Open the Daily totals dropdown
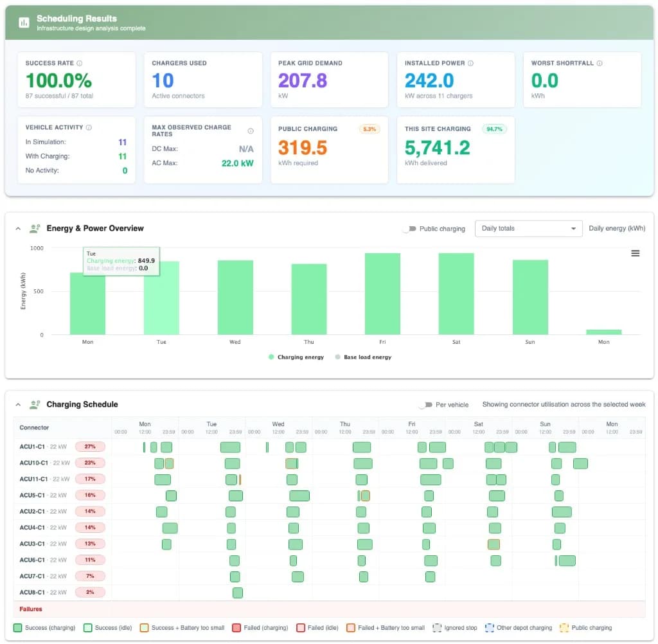 (x=528, y=228)
